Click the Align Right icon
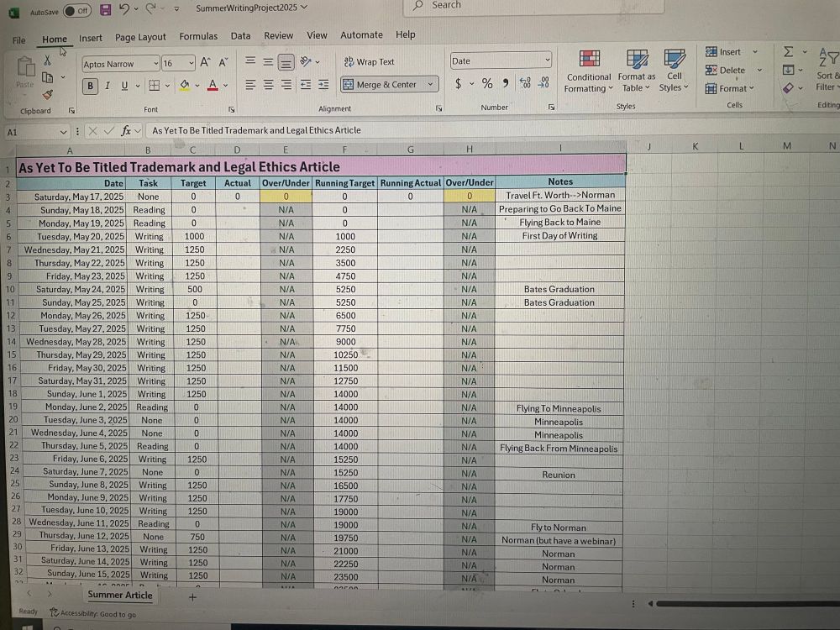Image resolution: width=840 pixels, height=630 pixels. (x=286, y=85)
